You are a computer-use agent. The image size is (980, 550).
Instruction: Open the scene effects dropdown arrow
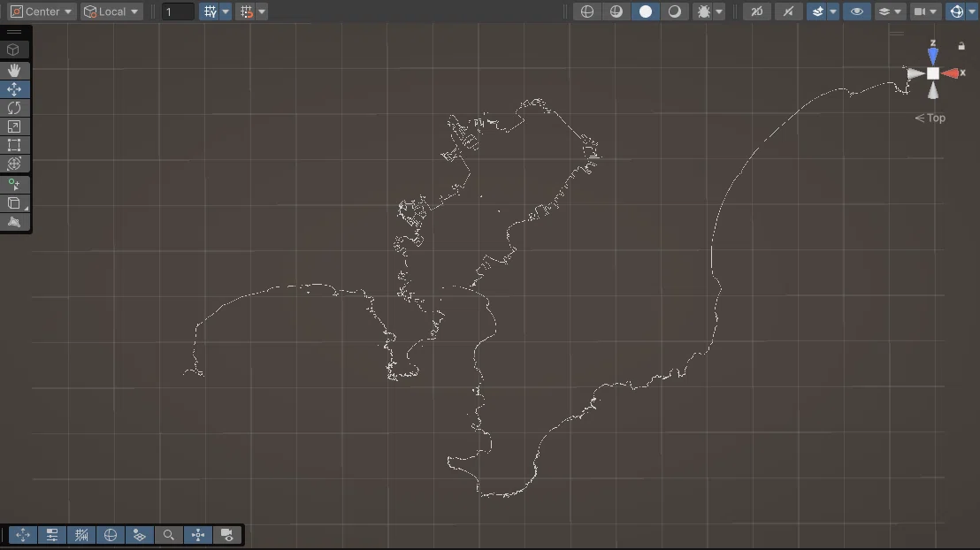point(833,11)
